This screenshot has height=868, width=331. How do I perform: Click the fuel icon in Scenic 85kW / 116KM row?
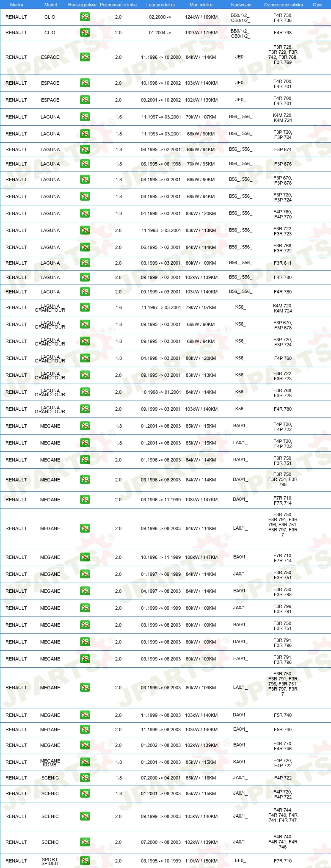[x=85, y=778]
